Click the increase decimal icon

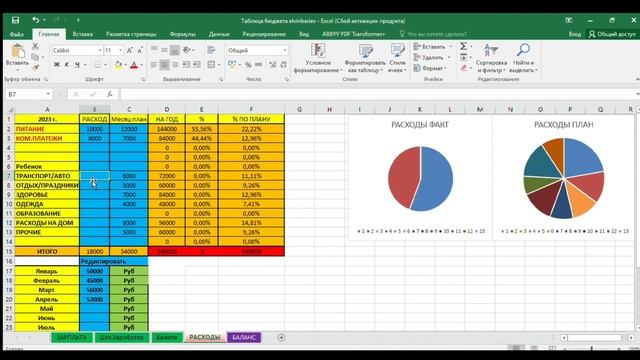(272, 64)
